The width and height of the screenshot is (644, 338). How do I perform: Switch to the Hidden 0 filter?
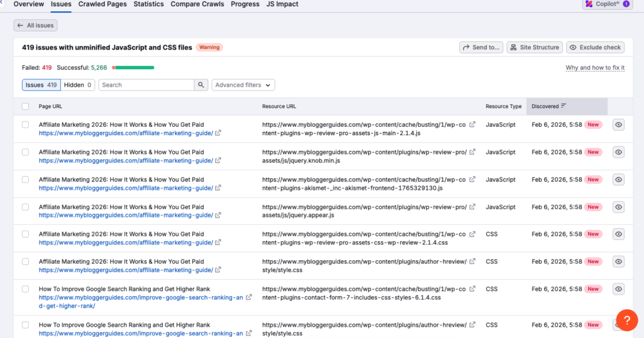pos(77,85)
